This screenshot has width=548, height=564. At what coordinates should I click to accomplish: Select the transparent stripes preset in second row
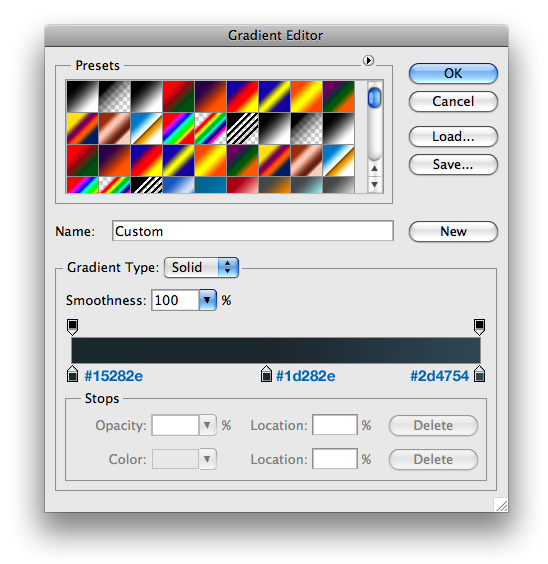[242, 128]
